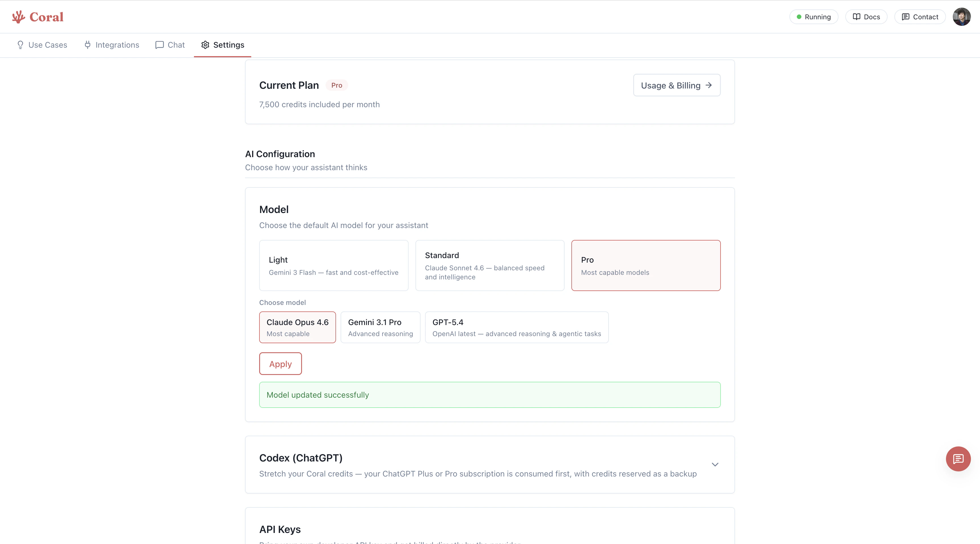Click the Use Cases lightbulb icon
980x544 pixels.
(20, 45)
